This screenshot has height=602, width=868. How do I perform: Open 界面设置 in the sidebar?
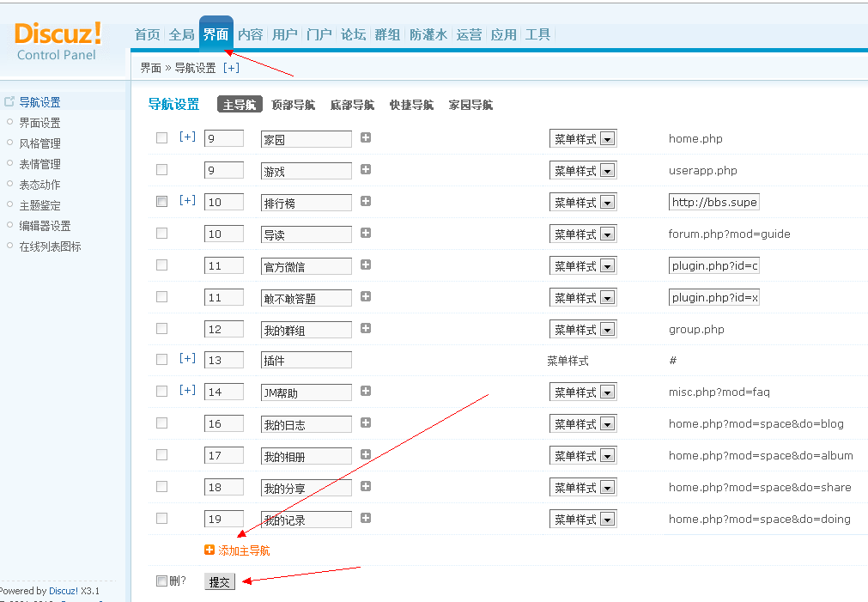point(39,123)
